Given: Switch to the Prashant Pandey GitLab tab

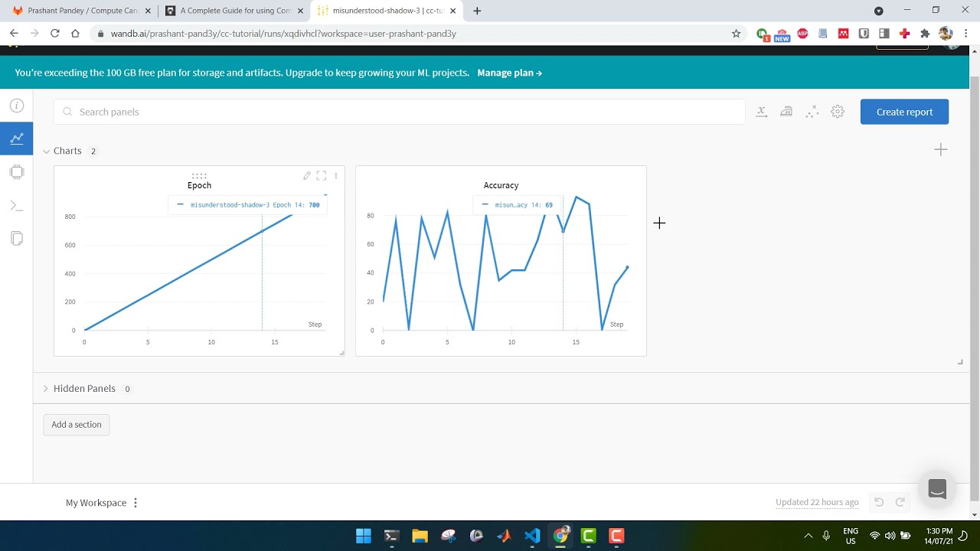Looking at the screenshot, I should (x=82, y=11).
